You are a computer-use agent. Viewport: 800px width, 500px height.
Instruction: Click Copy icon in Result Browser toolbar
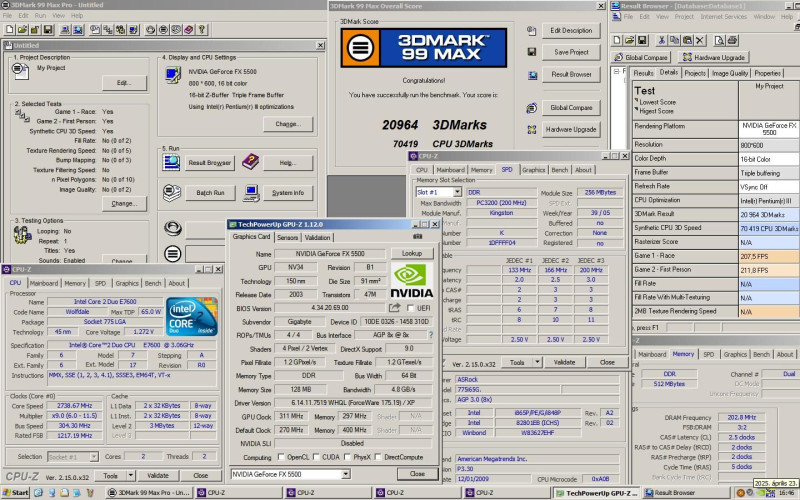click(674, 40)
